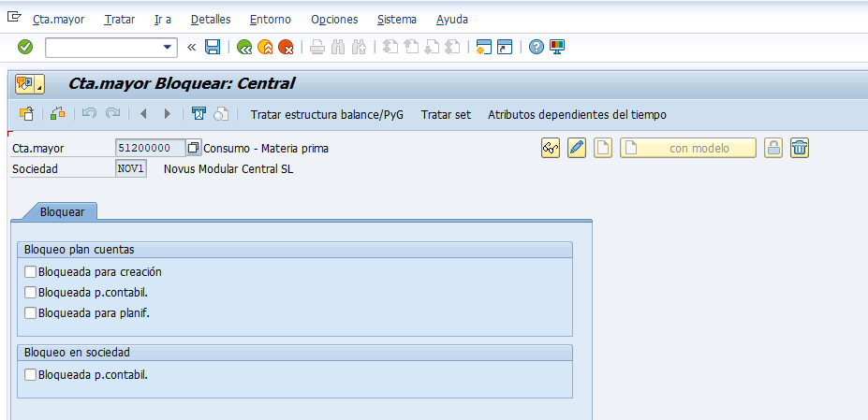Click the other G/L account icon
Image resolution: width=868 pixels, height=420 pixels.
[25, 114]
